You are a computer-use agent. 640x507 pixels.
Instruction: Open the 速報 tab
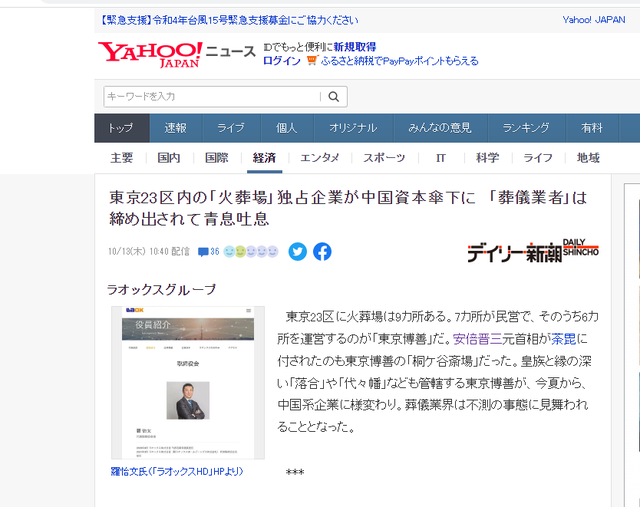coord(176,128)
